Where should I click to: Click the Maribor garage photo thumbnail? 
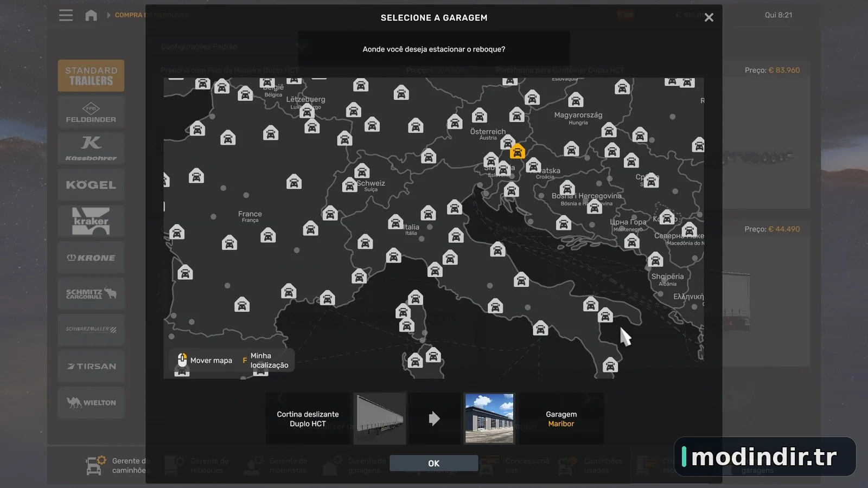489,419
